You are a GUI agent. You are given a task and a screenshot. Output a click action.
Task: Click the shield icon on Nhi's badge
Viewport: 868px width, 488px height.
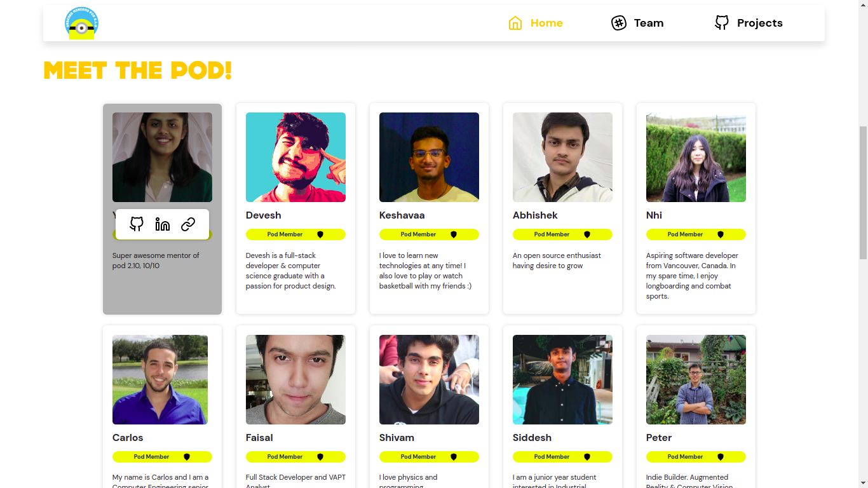[x=721, y=234]
